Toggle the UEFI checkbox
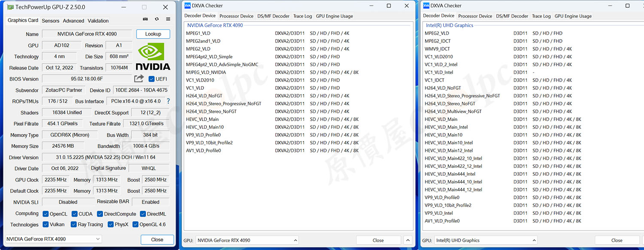Viewport: 644px width, 250px height. coord(151,79)
